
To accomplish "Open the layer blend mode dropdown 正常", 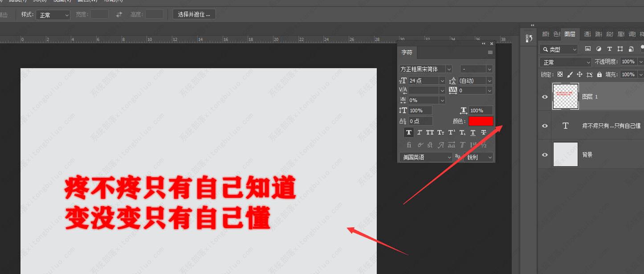I will pos(565,62).
